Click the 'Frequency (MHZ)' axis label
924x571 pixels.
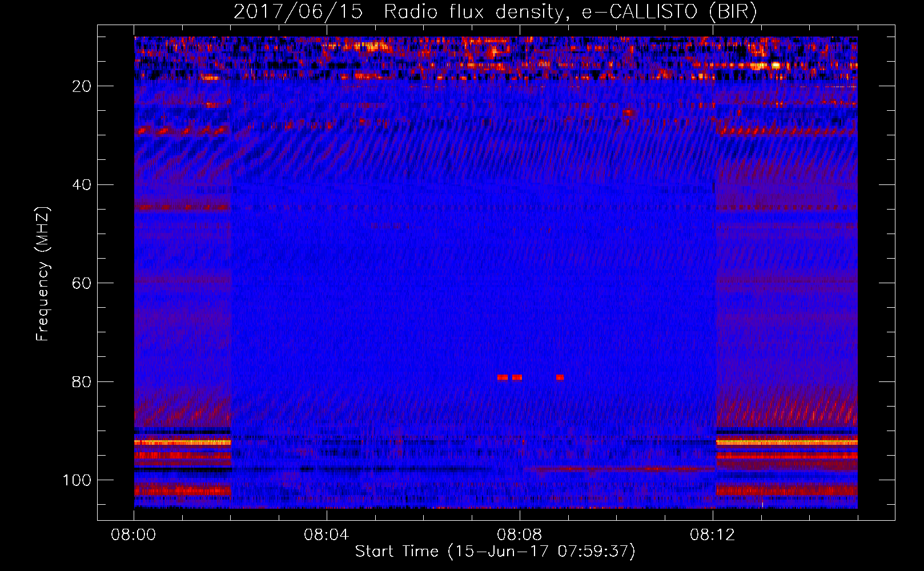(x=43, y=274)
